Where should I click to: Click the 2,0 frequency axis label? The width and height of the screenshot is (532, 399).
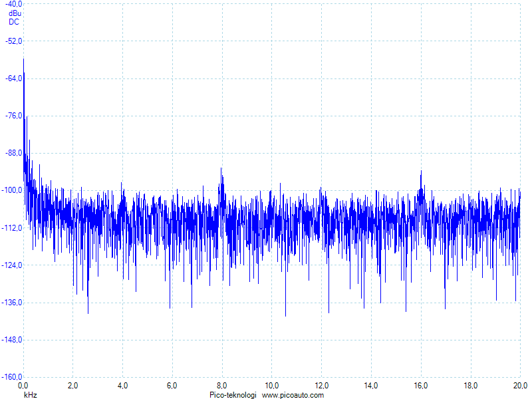(72, 386)
